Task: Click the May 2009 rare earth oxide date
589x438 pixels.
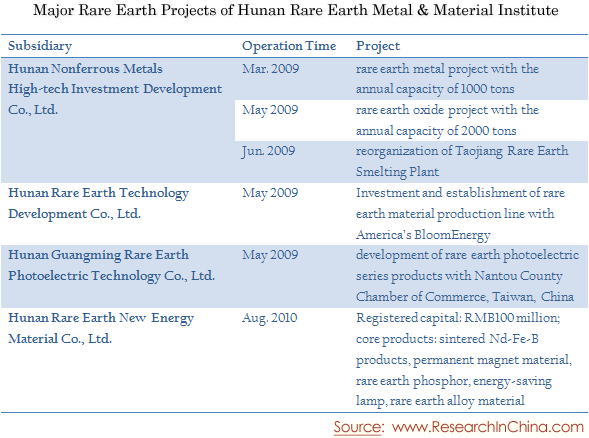Action: (270, 110)
